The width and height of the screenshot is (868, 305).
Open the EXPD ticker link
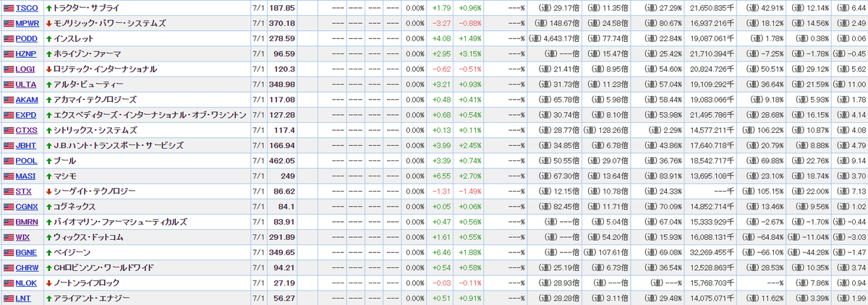click(27, 115)
